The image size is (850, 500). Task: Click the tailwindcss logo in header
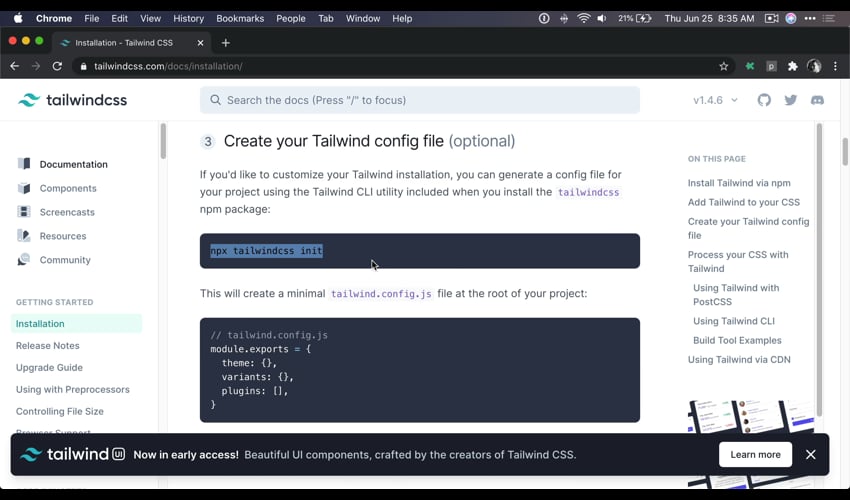click(72, 100)
